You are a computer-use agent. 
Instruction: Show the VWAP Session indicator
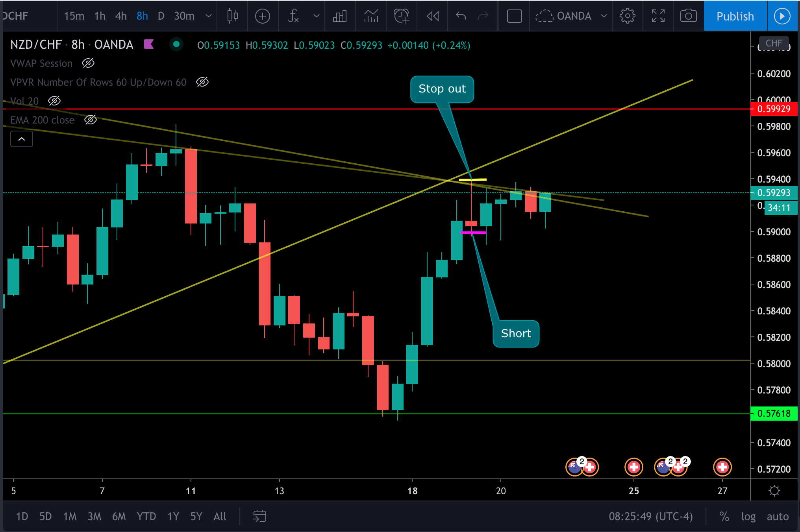88,63
